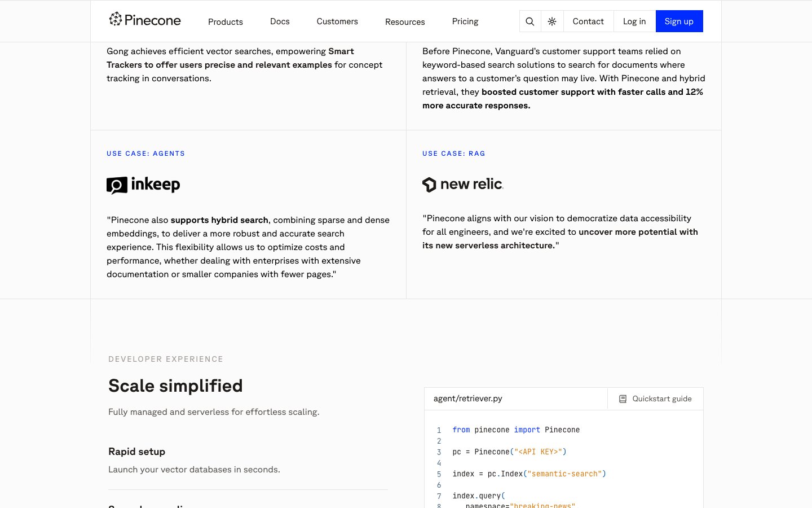Click the Use Case: RAG label
812x508 pixels.
tap(453, 154)
